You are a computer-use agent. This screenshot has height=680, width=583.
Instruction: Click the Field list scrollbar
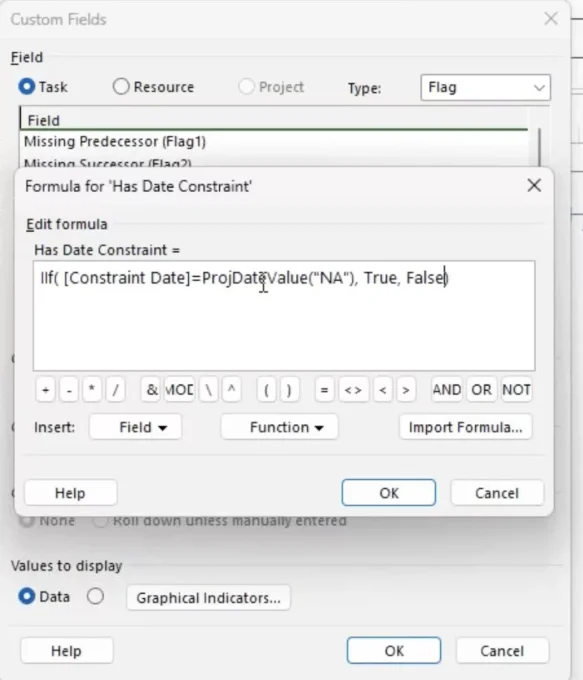point(540,147)
